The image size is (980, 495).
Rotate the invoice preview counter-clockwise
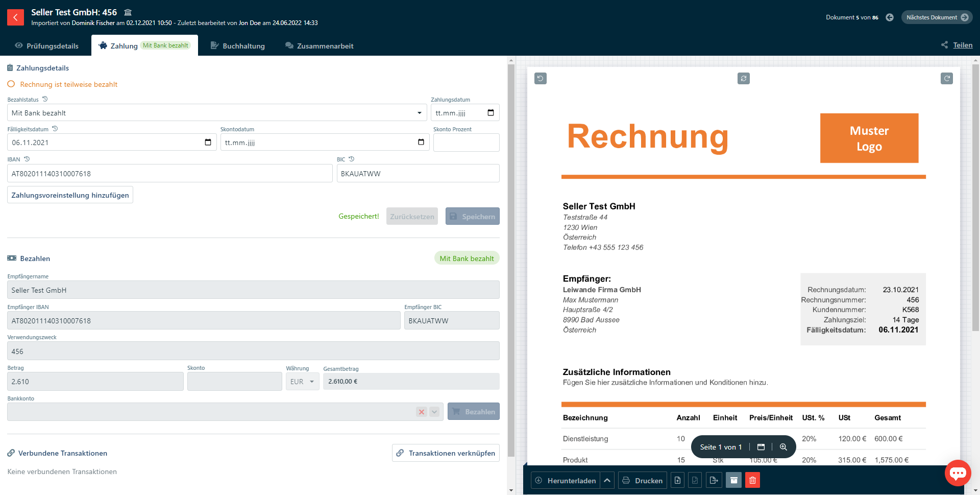click(540, 78)
